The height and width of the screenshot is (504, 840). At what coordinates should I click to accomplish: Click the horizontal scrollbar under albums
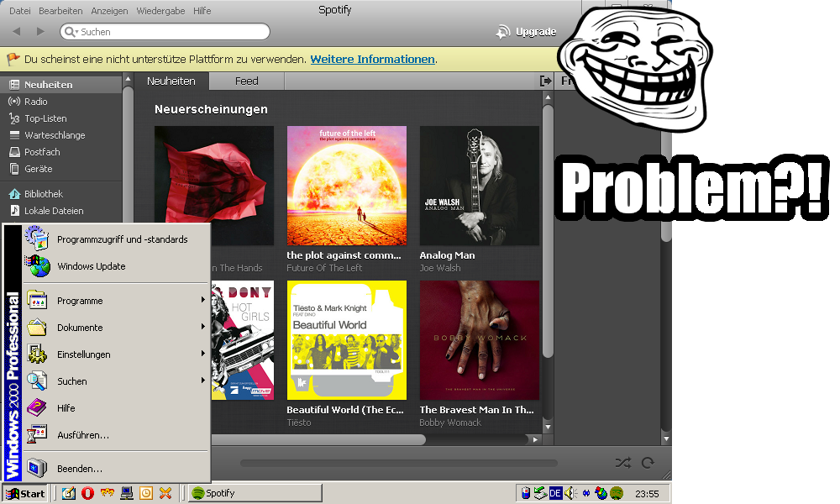pyautogui.click(x=318, y=439)
